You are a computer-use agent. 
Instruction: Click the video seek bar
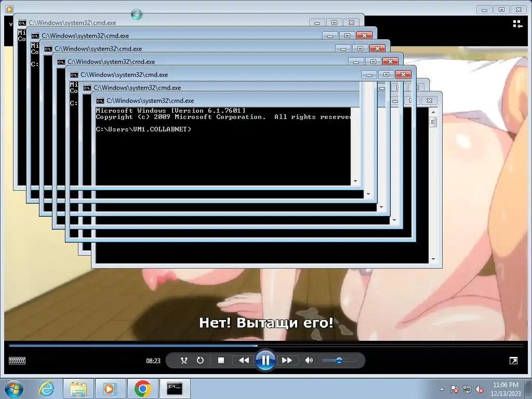click(x=266, y=345)
